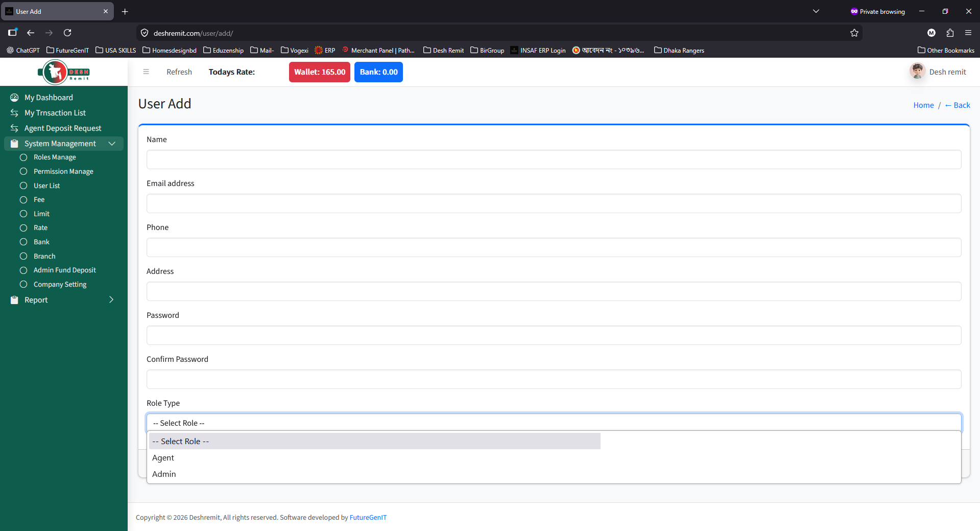The width and height of the screenshot is (980, 531).
Task: Open the FutureGenIT footer link
Action: pos(368,518)
